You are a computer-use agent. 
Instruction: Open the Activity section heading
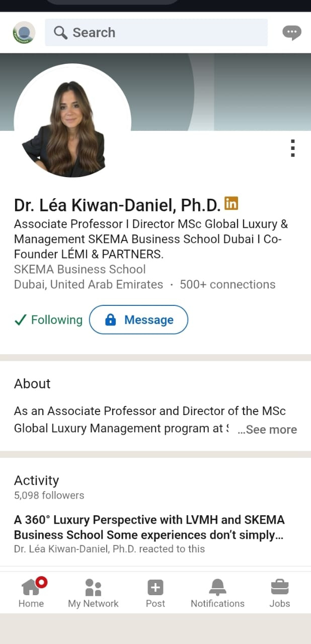(36, 480)
